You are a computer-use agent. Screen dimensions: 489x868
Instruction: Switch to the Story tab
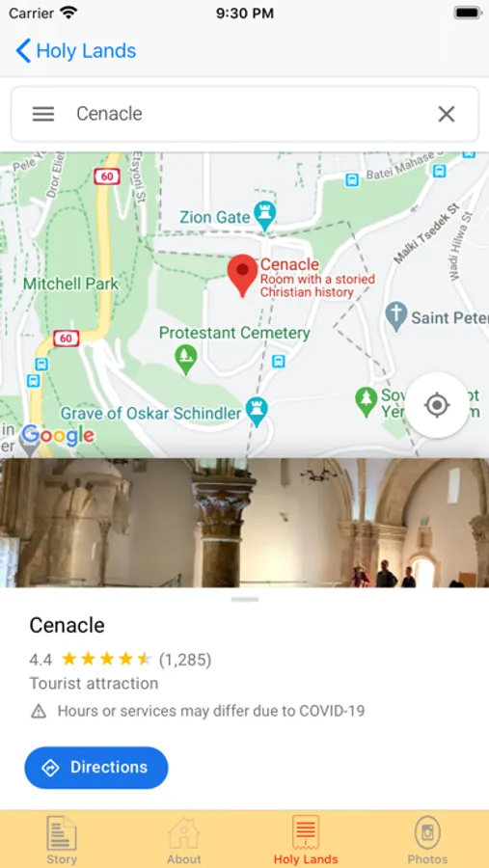pos(62,840)
